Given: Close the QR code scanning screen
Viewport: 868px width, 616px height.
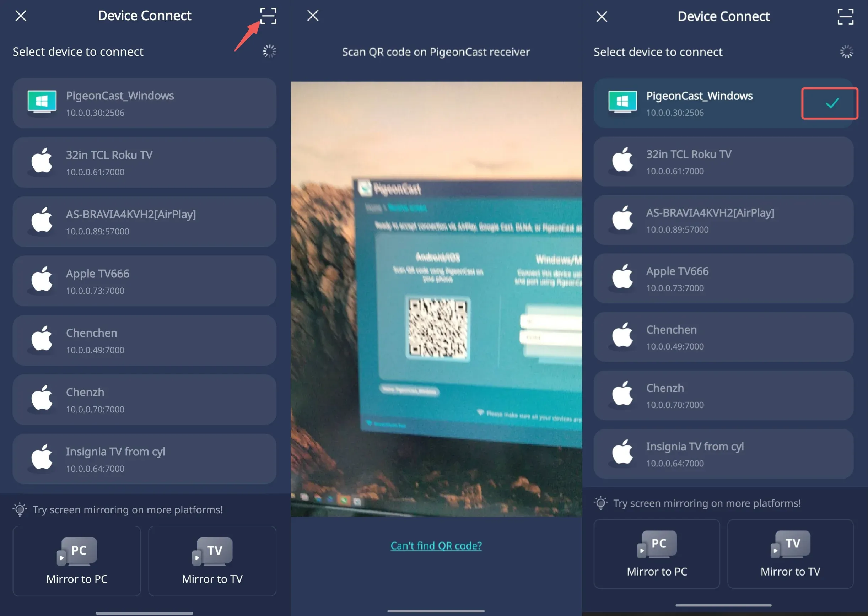Looking at the screenshot, I should pos(313,16).
